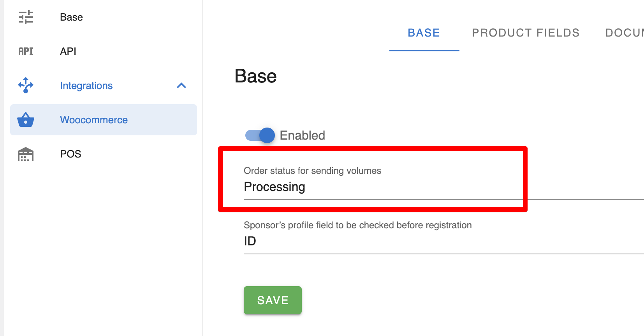Click the Enabled label text
Viewport: 644px width, 336px height.
click(x=302, y=135)
